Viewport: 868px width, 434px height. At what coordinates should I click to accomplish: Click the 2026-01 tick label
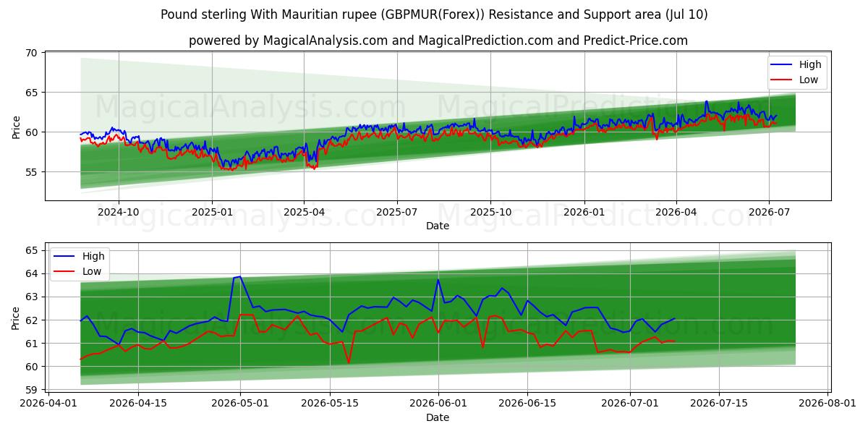pyautogui.click(x=584, y=213)
